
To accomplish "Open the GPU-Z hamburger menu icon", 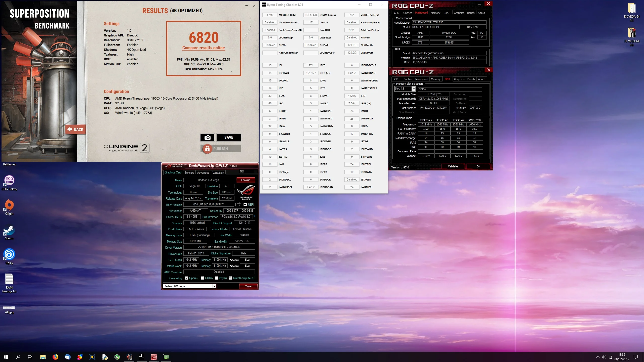I will pos(255,171).
